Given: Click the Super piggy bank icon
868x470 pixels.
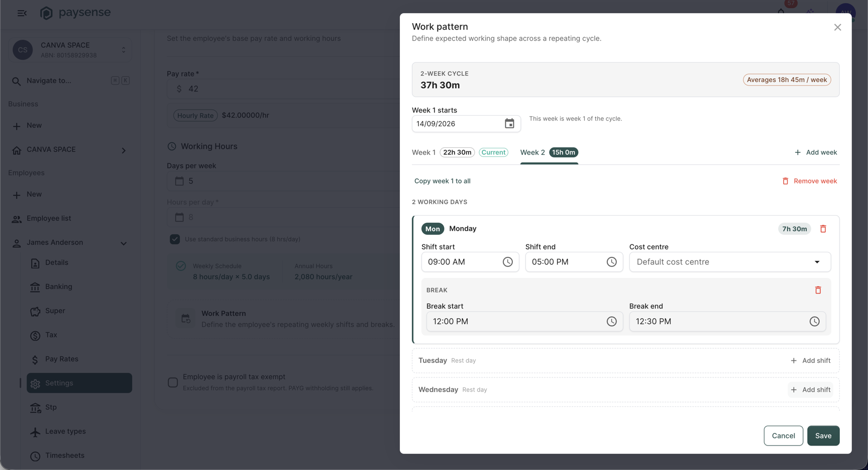Looking at the screenshot, I should (35, 311).
